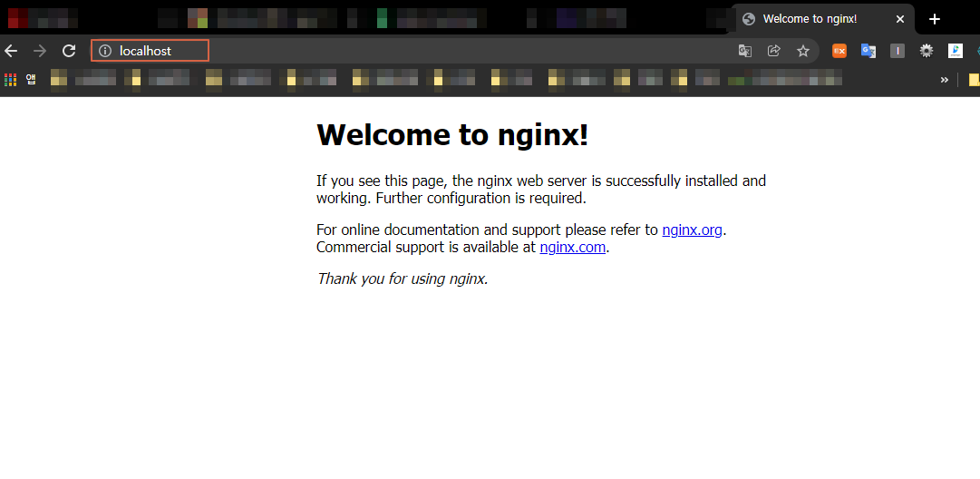Share this page via the share icon
The image size is (980, 479).
coord(773,52)
